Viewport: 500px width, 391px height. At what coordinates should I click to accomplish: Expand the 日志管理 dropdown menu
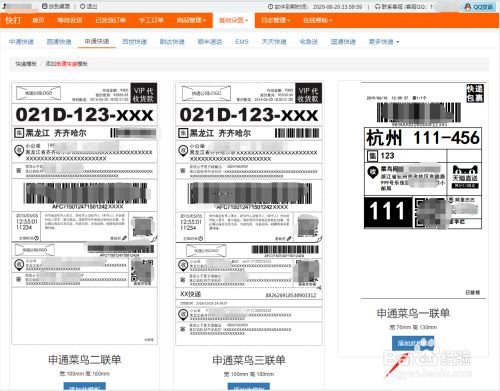pyautogui.click(x=276, y=20)
